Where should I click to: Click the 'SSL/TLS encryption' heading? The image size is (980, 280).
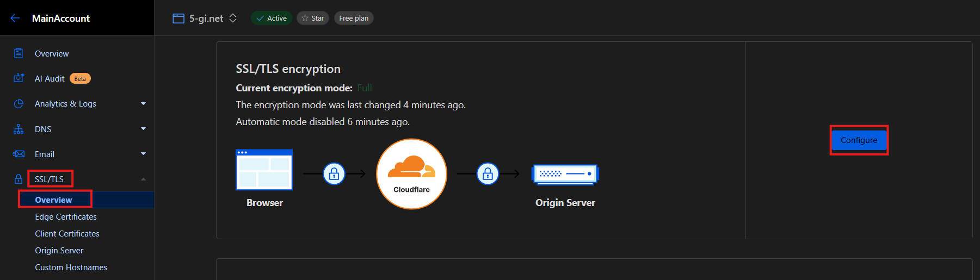point(288,69)
